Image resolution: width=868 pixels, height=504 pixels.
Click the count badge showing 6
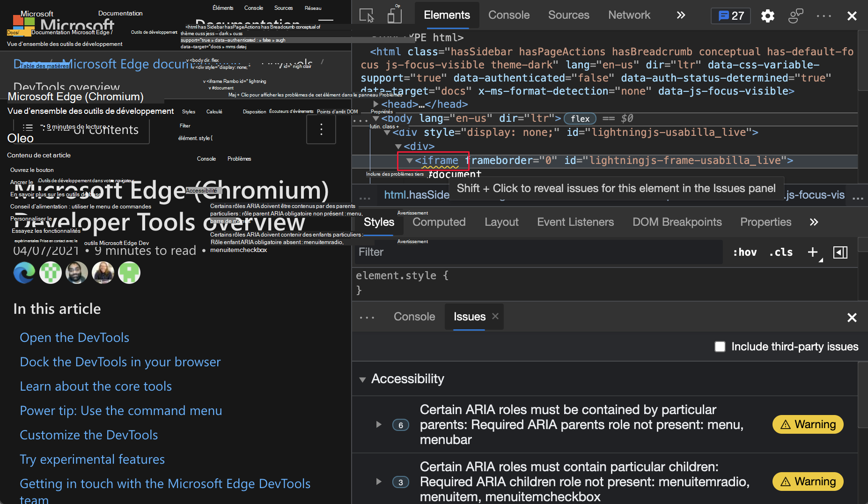[x=401, y=425]
